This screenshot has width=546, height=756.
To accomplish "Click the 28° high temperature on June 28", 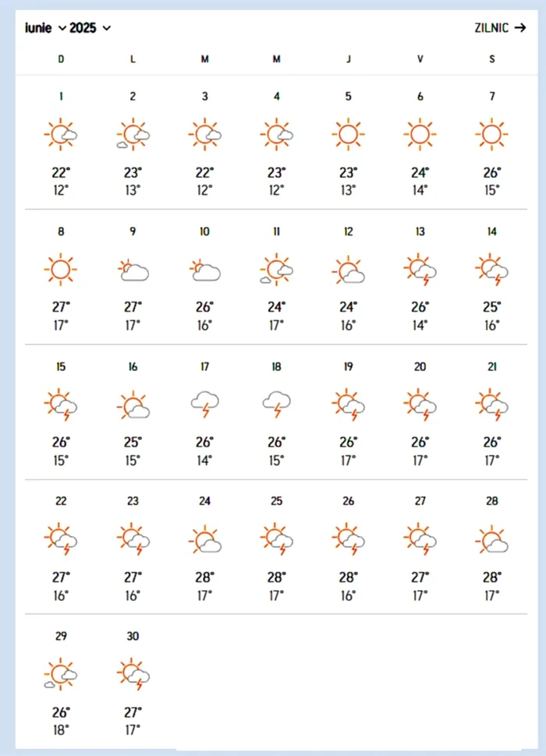I will click(491, 577).
